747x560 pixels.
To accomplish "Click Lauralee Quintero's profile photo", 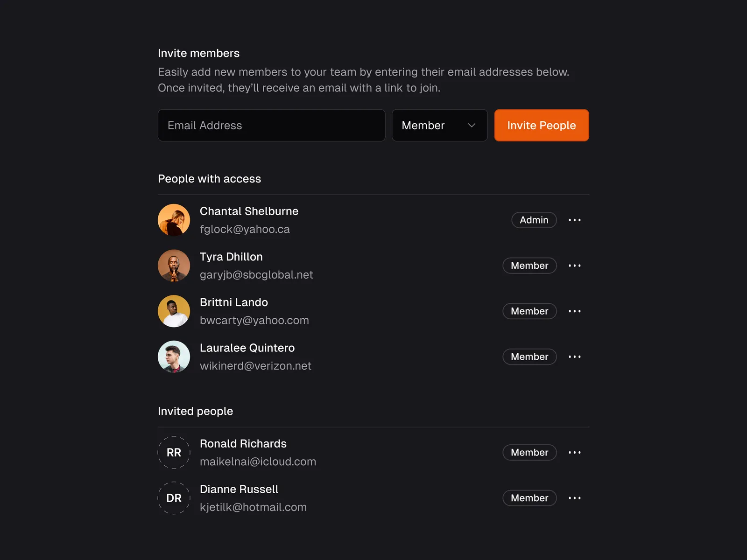I will (174, 357).
